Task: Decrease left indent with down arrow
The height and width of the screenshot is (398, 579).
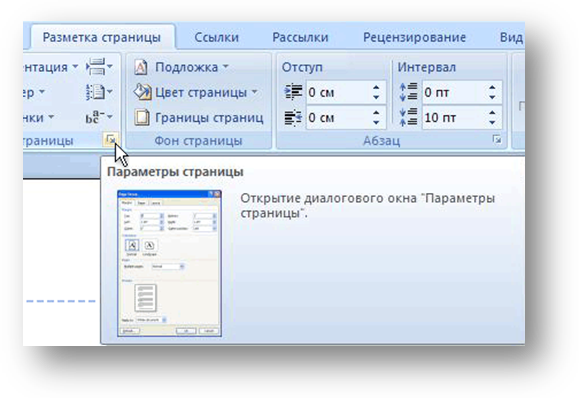Action: pyautogui.click(x=376, y=97)
